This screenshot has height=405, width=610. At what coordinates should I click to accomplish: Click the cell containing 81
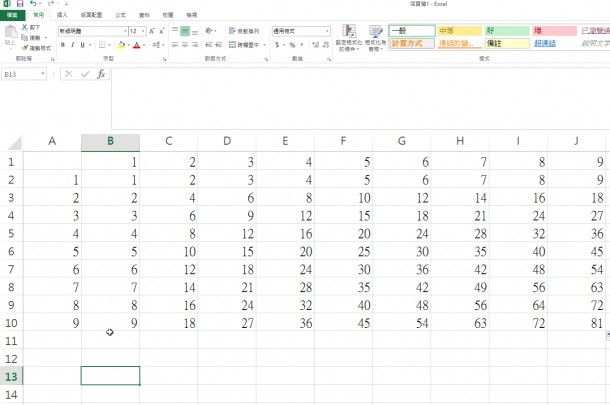[x=577, y=323]
